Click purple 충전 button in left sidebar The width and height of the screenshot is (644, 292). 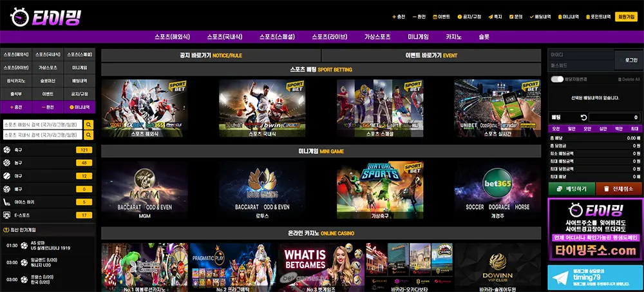pyautogui.click(x=16, y=108)
